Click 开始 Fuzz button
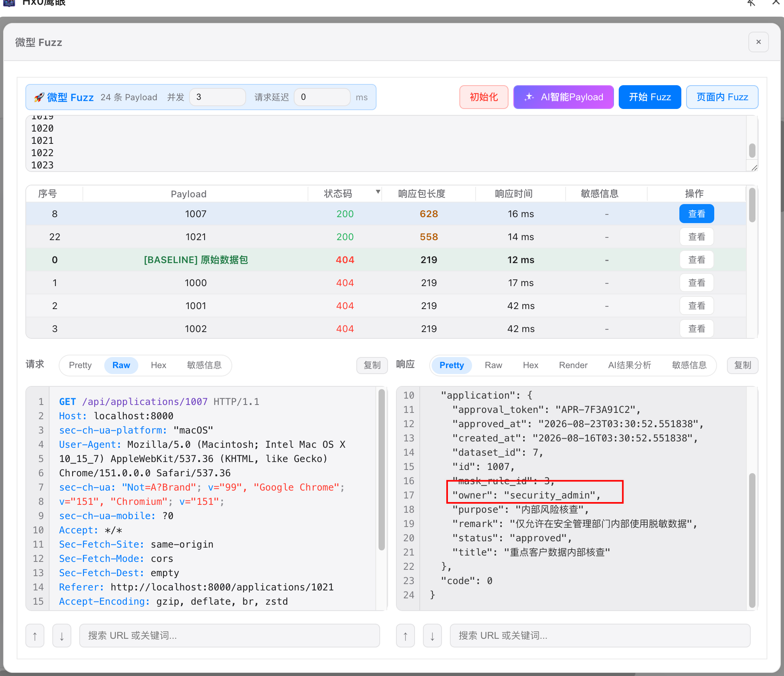Screen dimensions: 784x676 650,97
